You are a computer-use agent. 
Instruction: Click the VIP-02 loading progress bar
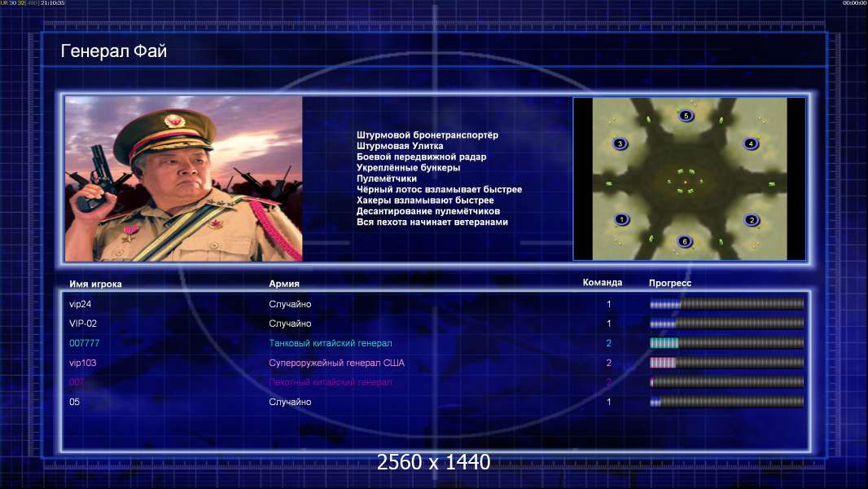point(727,323)
